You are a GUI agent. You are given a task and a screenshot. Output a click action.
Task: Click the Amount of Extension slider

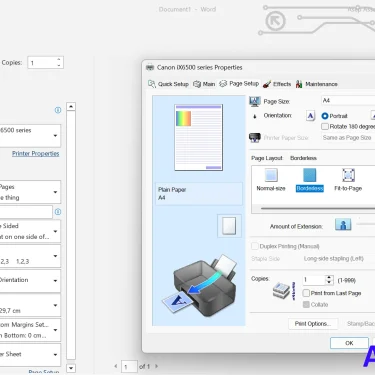[x=366, y=224]
